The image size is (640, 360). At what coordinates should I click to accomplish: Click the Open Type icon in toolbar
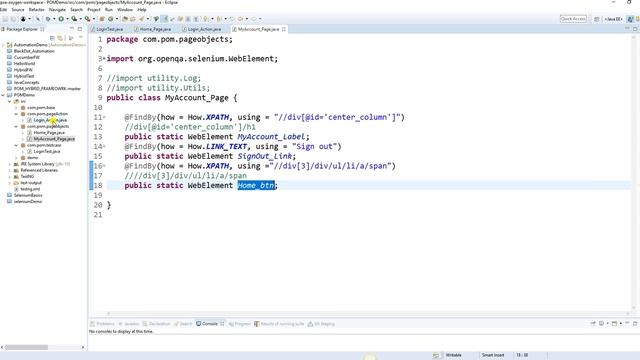[124, 19]
